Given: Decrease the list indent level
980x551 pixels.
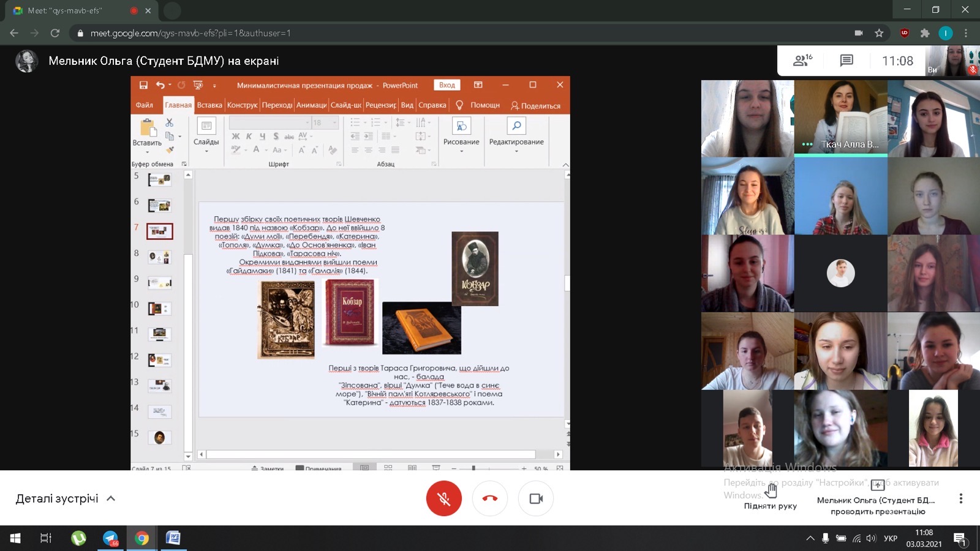Looking at the screenshot, I should pos(355,136).
